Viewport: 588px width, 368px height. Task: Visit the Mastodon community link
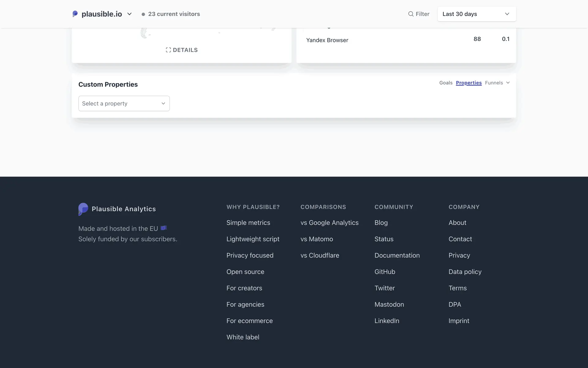pyautogui.click(x=389, y=305)
